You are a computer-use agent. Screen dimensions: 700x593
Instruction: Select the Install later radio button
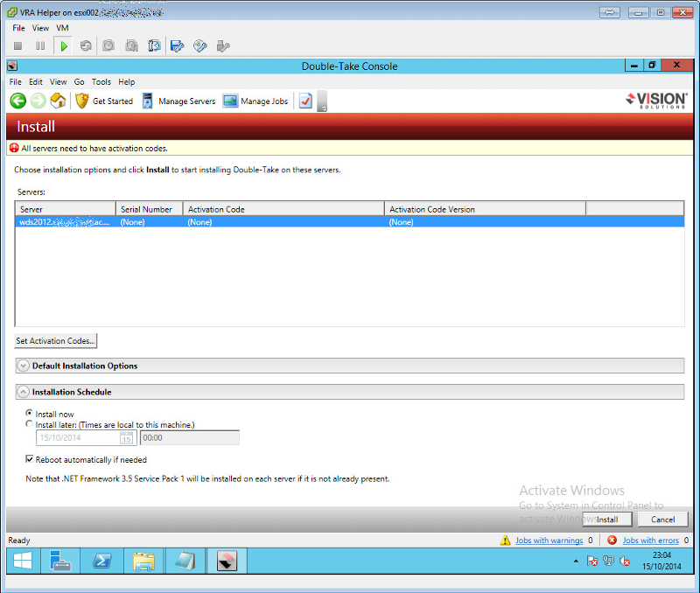29,424
